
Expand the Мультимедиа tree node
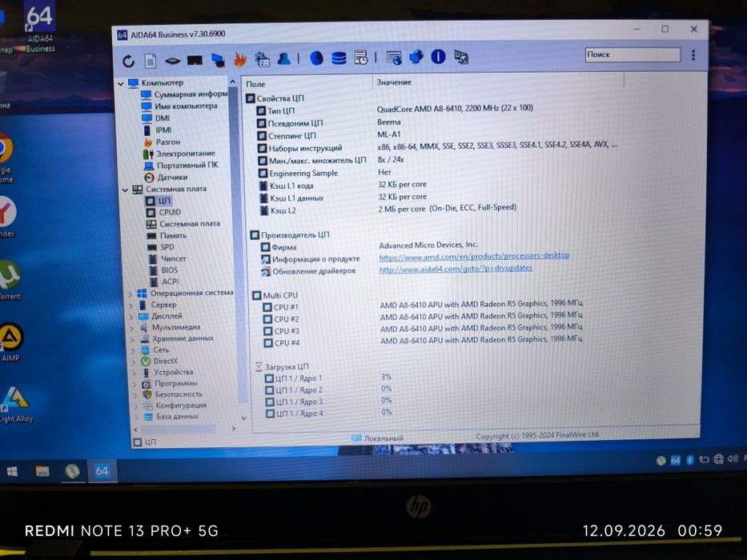tap(132, 328)
